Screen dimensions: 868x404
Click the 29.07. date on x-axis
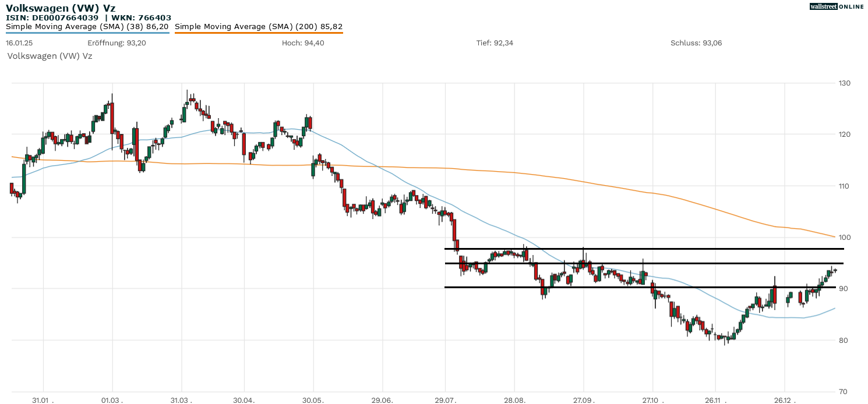[x=445, y=401]
